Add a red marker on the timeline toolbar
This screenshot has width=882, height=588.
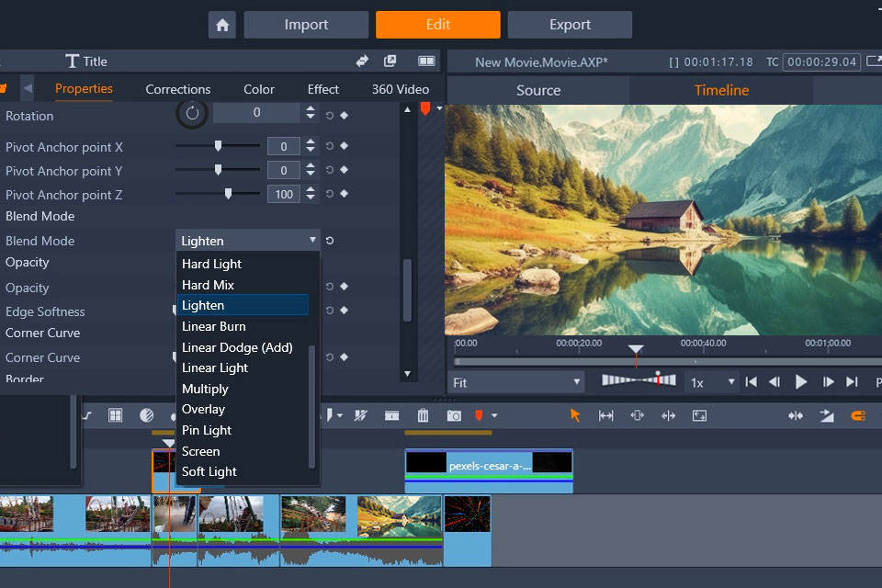pyautogui.click(x=479, y=415)
